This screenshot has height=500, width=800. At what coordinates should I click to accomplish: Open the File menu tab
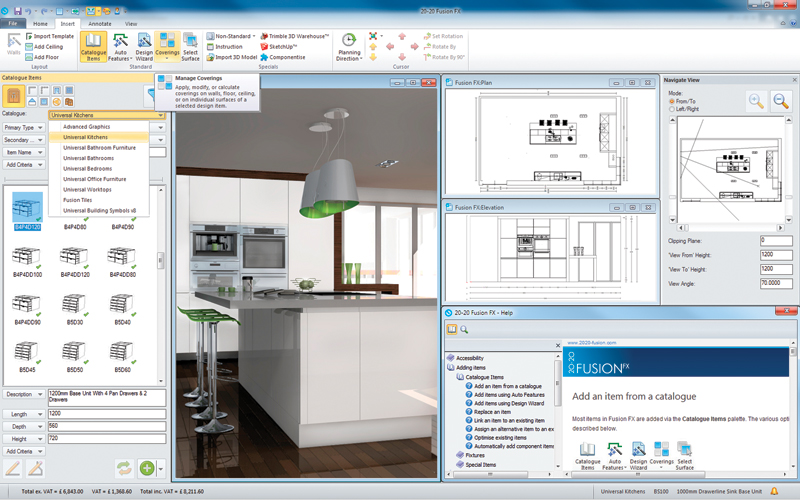pos(13,23)
